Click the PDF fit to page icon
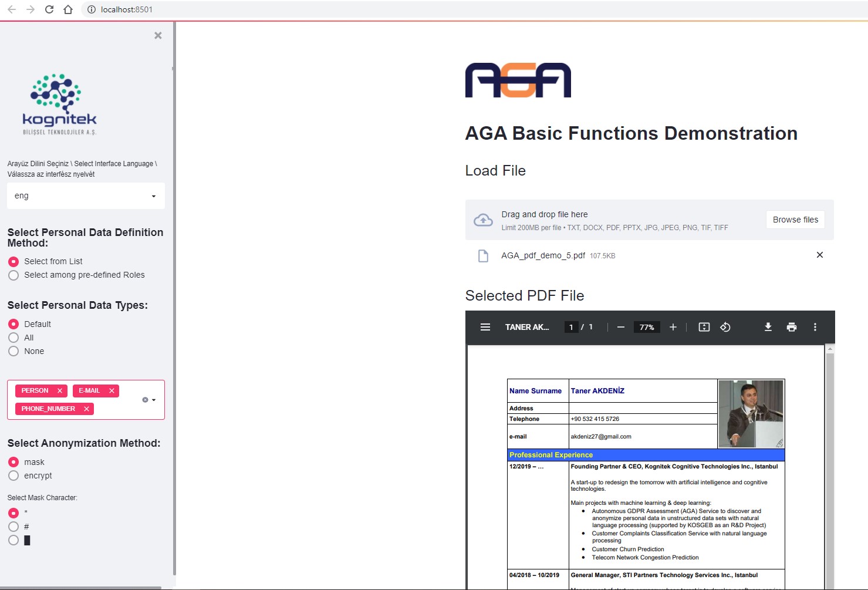This screenshot has height=590, width=868. click(704, 327)
